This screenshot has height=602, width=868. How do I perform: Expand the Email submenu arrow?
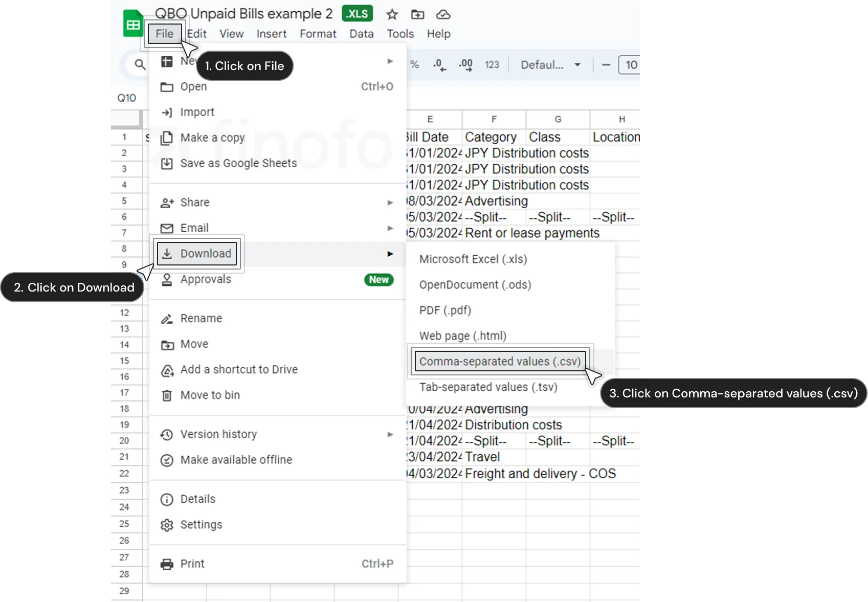coord(390,228)
